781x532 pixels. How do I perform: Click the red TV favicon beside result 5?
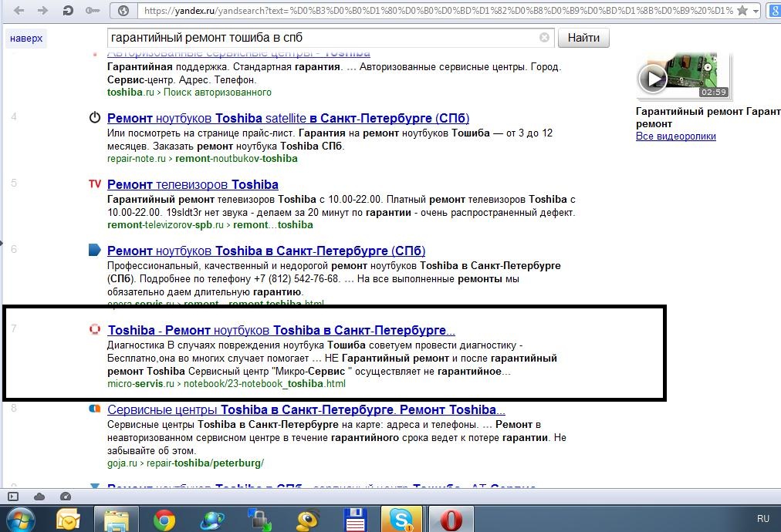click(95, 184)
